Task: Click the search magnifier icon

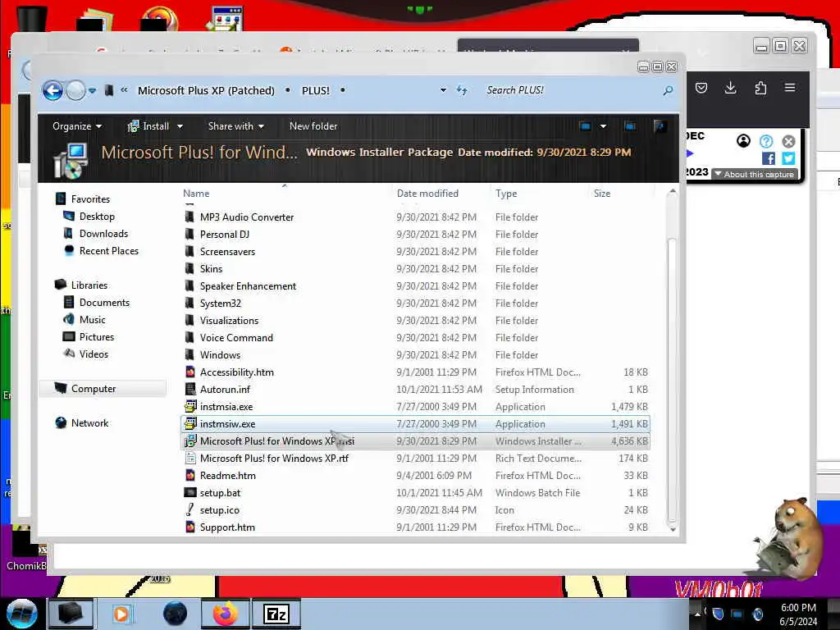Action: pyautogui.click(x=668, y=90)
